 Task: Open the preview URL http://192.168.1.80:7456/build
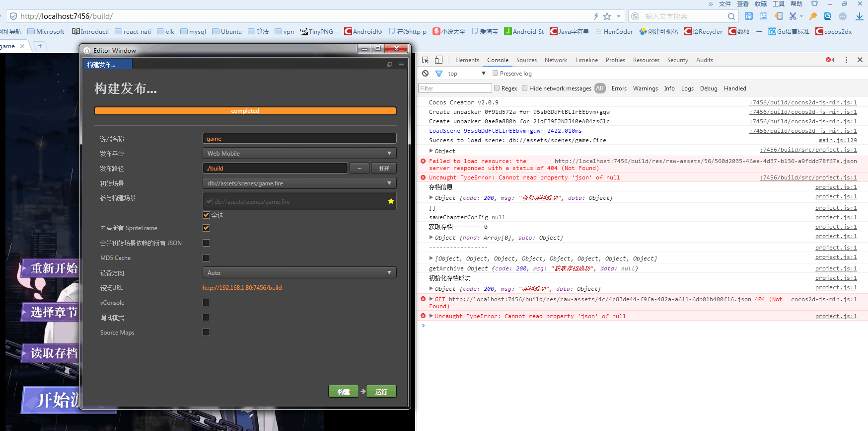point(242,288)
